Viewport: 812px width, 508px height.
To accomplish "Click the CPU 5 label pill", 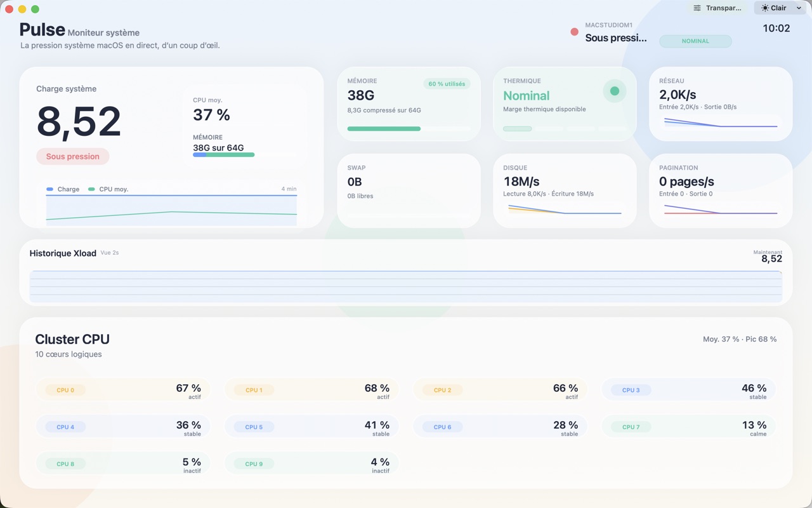I will (x=254, y=427).
